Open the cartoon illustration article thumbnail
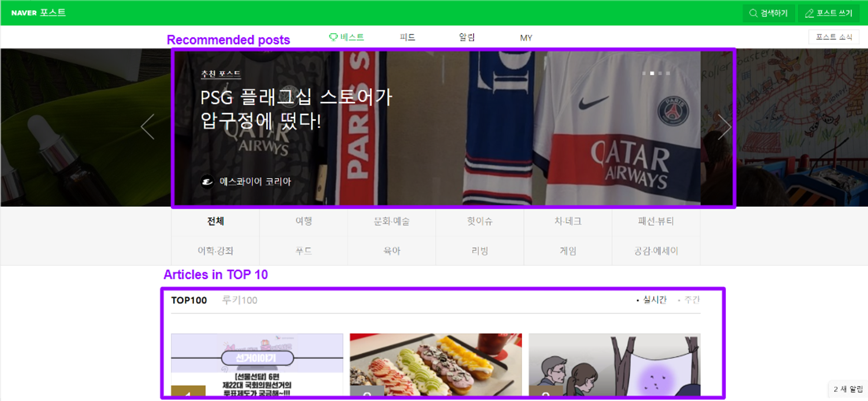 click(615, 365)
